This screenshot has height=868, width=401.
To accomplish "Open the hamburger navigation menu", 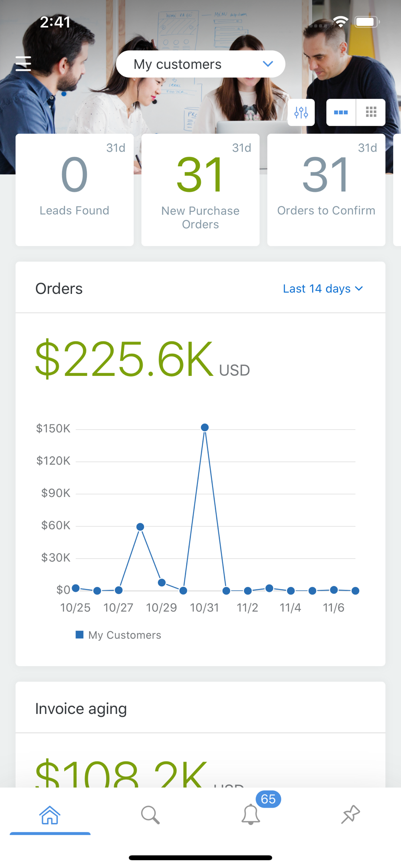I will [x=23, y=63].
